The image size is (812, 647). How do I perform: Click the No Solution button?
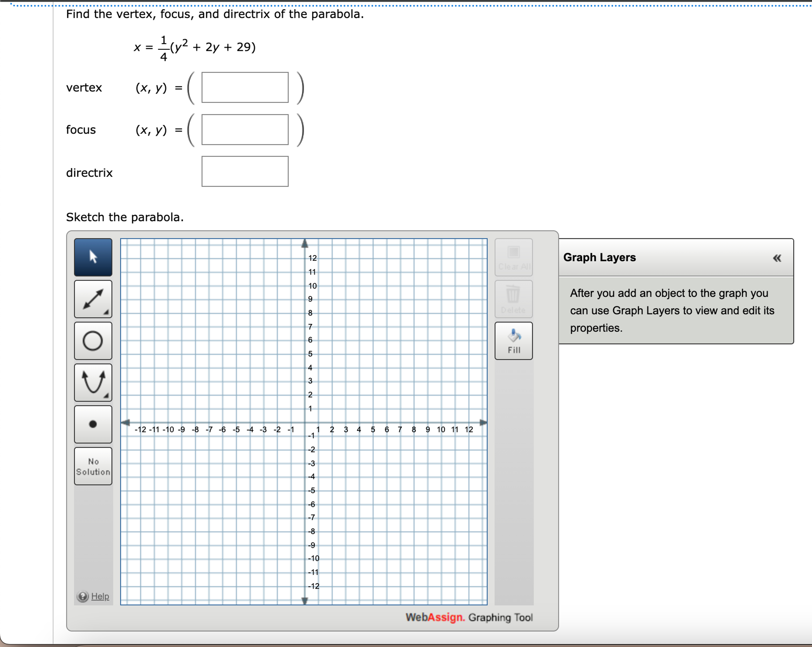tap(93, 466)
